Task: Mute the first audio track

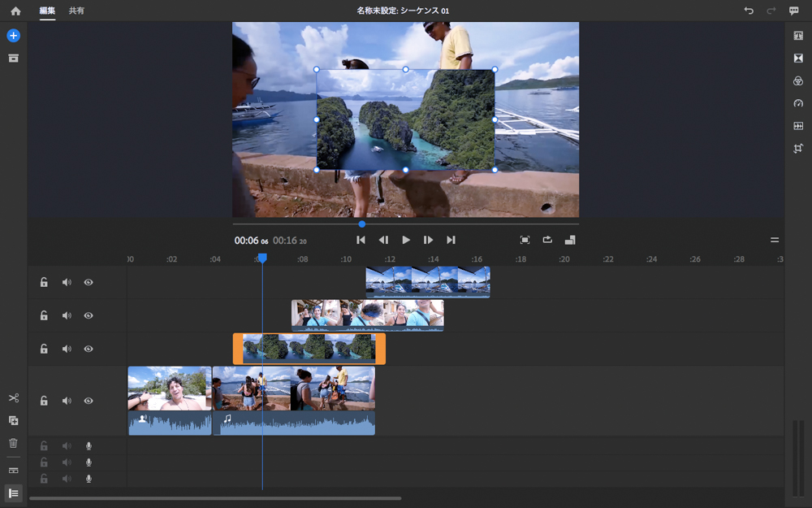Action: tap(67, 445)
